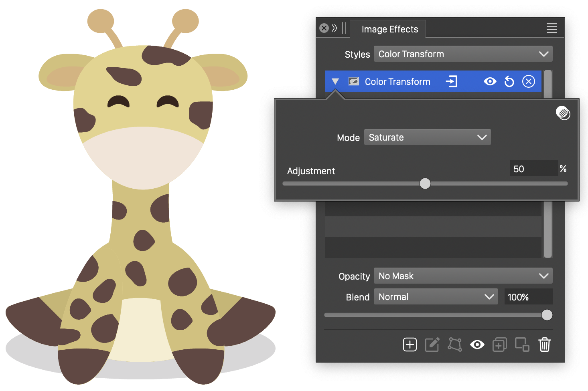Click the arrow-into-box icon on Color Transform

click(452, 82)
